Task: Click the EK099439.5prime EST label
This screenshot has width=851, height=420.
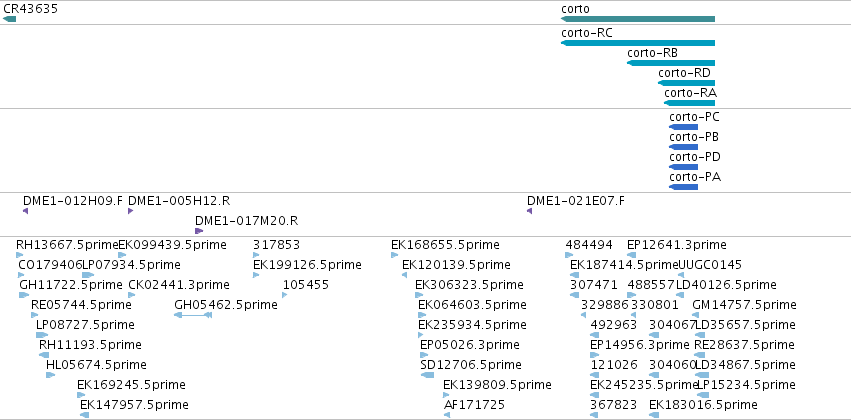Action: click(172, 245)
